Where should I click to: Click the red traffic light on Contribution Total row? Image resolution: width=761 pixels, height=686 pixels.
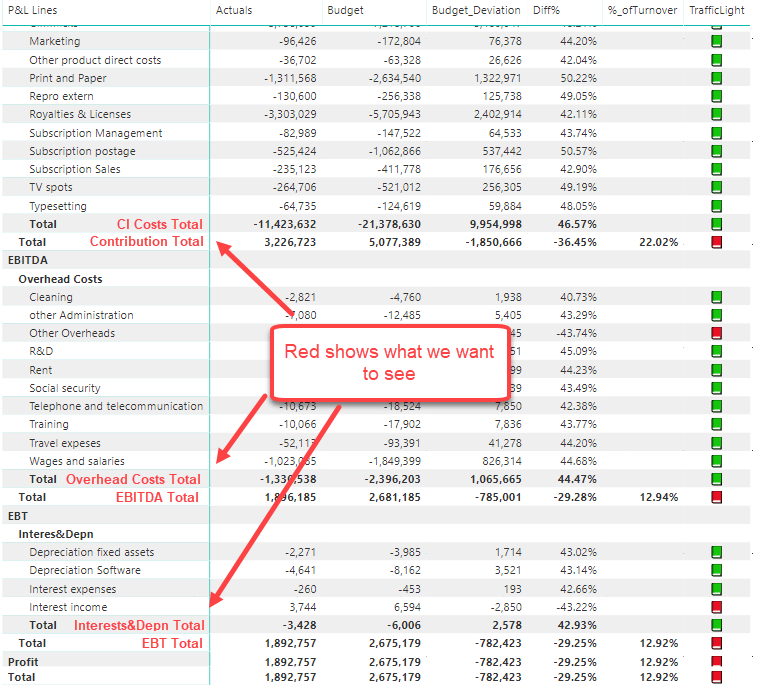pos(716,242)
